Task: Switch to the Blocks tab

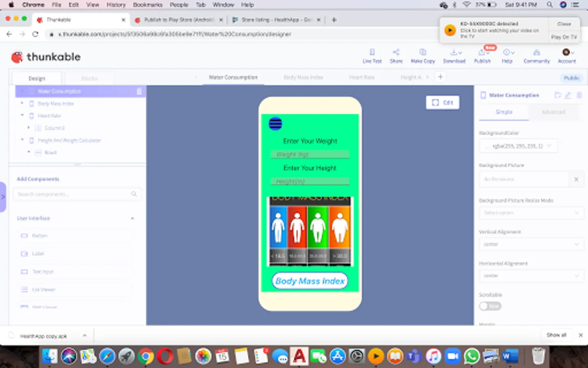Action: tap(89, 78)
